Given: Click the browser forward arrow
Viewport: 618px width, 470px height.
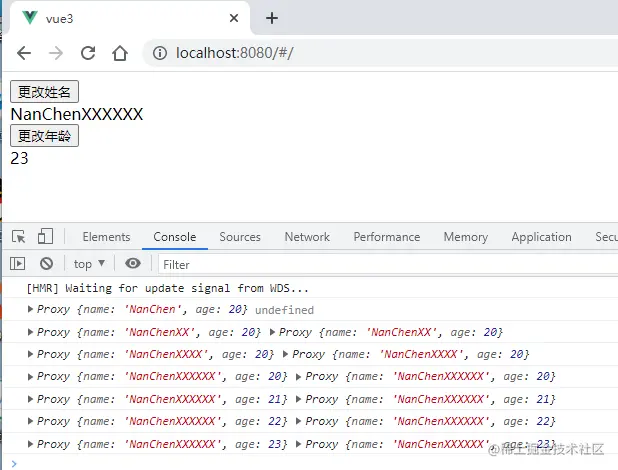Looking at the screenshot, I should [56, 53].
